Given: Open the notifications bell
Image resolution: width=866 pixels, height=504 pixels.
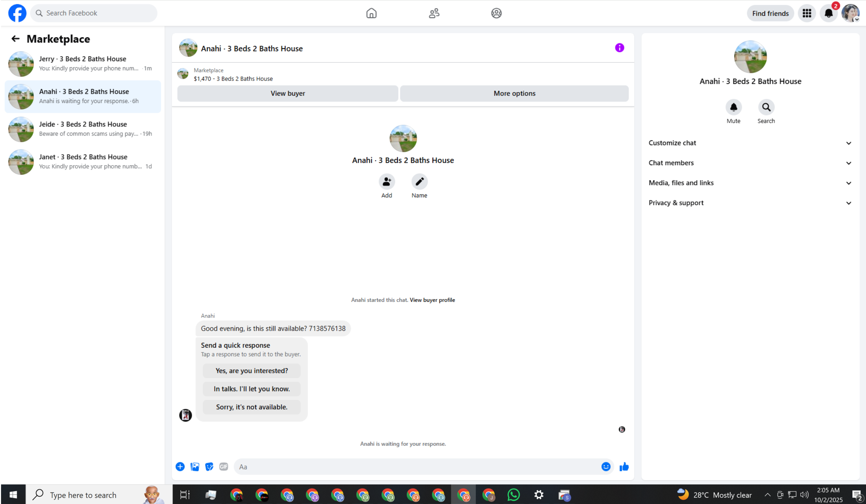Looking at the screenshot, I should coord(828,13).
